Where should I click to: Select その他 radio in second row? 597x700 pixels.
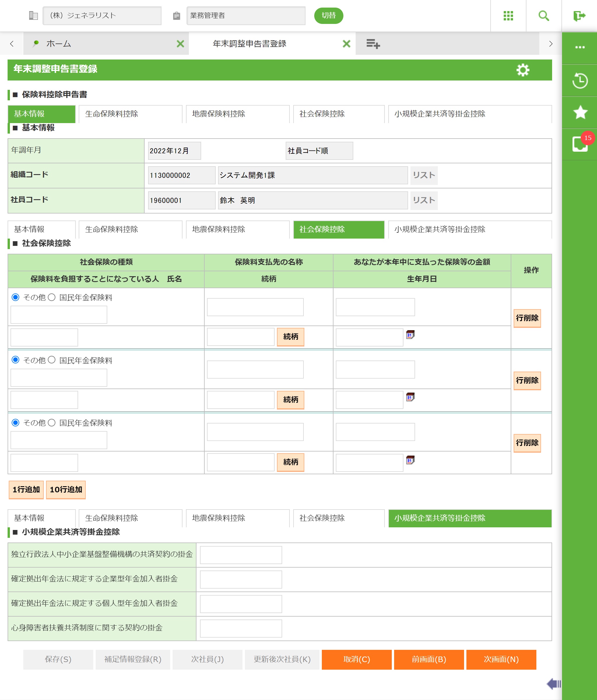pyautogui.click(x=15, y=360)
